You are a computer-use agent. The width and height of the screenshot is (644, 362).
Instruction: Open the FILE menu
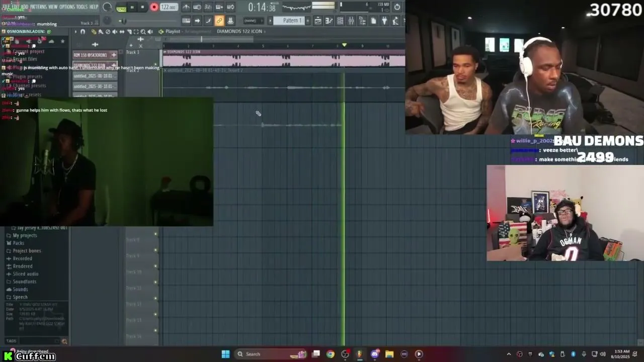(x=6, y=7)
